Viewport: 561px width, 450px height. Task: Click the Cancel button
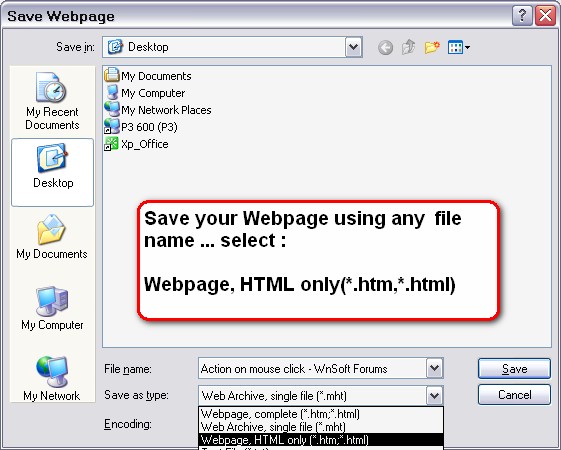(514, 395)
